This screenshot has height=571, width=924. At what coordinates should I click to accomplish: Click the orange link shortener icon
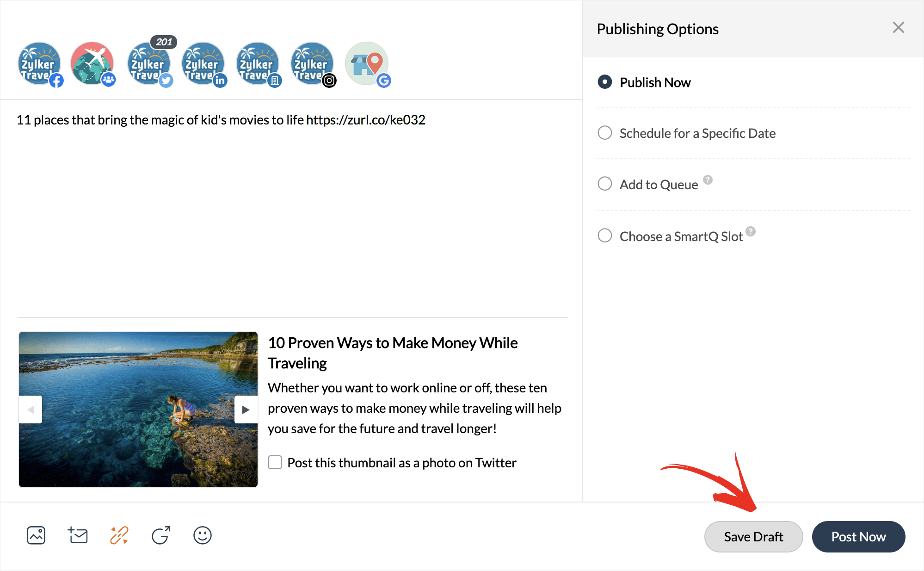[x=119, y=535]
